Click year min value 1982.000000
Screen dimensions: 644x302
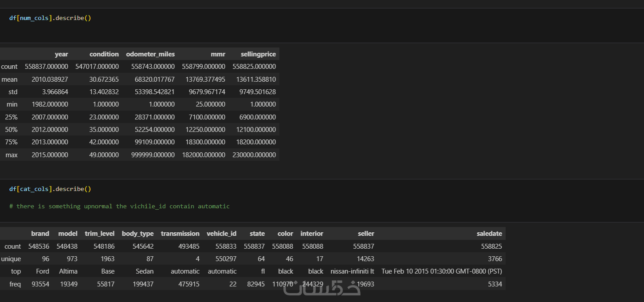(50, 104)
